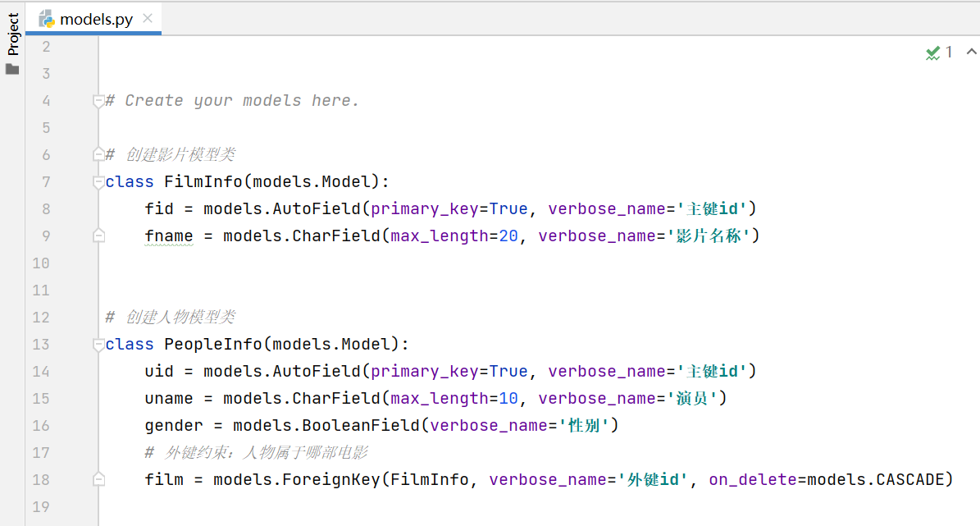Click the '# 外键约束' comment on line 17
This screenshot has width=980, height=526.
256,453
